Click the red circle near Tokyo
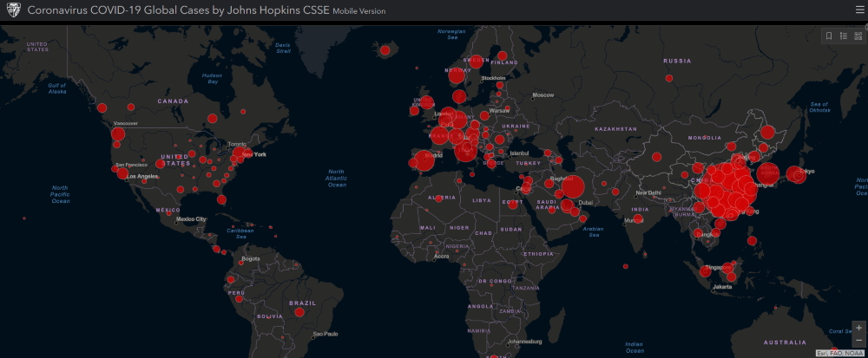Screen dimensions: 868x358 pos(795,173)
